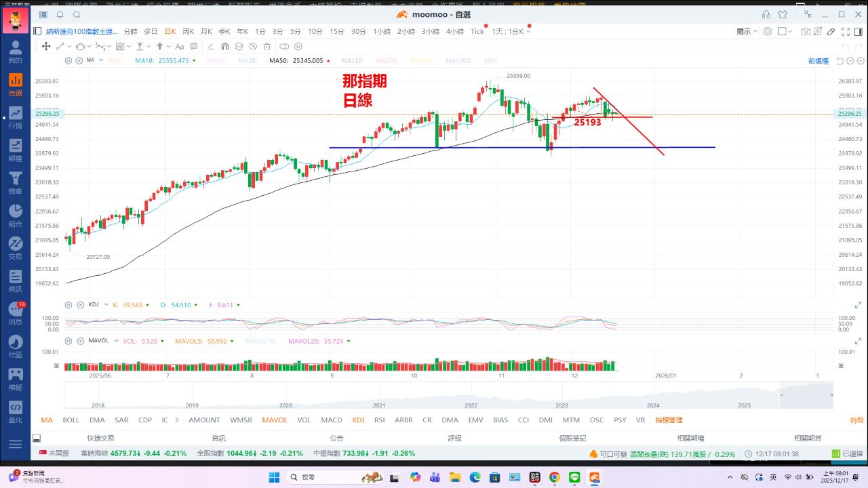Click the 前復權 adjustment link

pyautogui.click(x=818, y=61)
